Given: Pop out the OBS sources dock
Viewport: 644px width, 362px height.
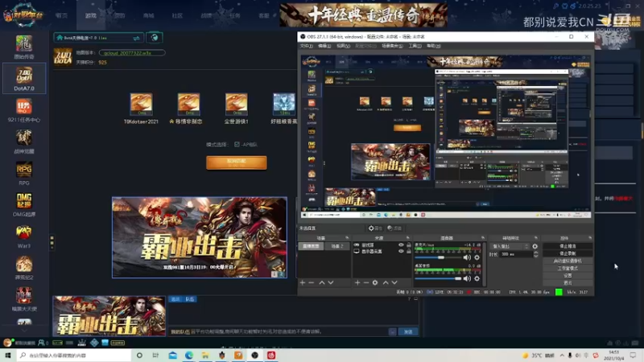Looking at the screenshot, I should 408,237.
